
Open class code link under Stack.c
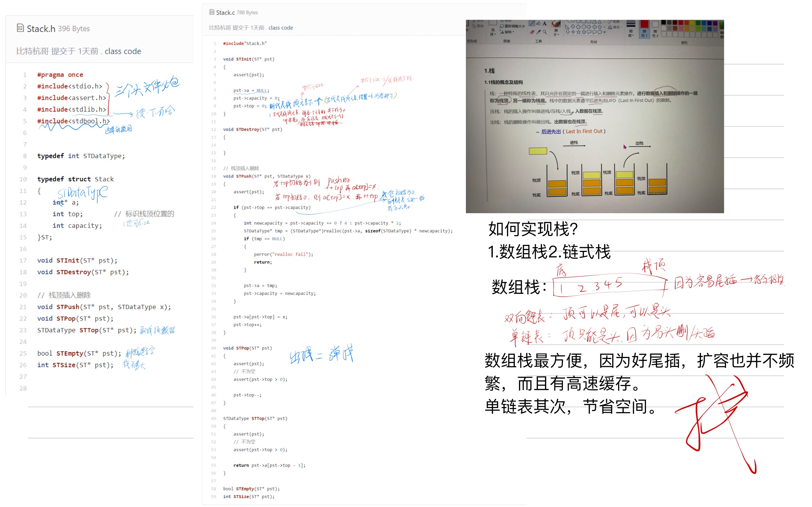pos(280,28)
